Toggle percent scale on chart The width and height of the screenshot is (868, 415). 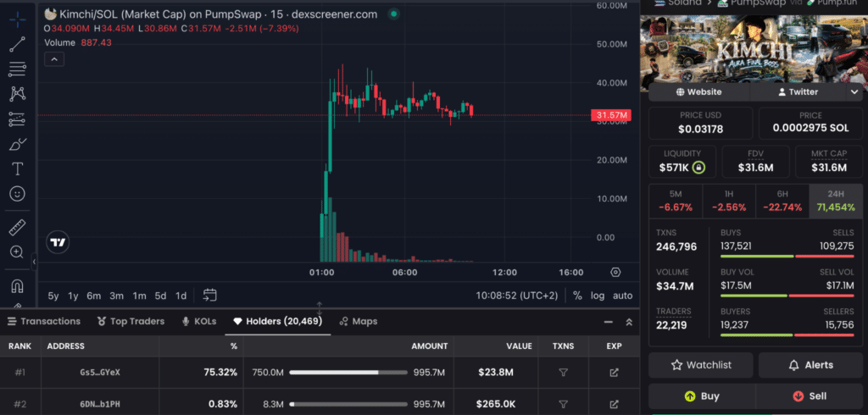[x=577, y=296]
